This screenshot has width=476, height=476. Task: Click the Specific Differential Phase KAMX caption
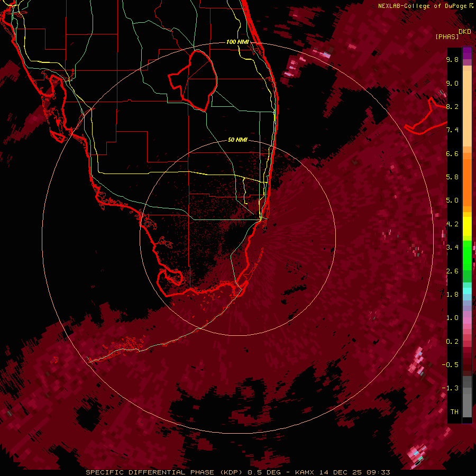(238, 472)
